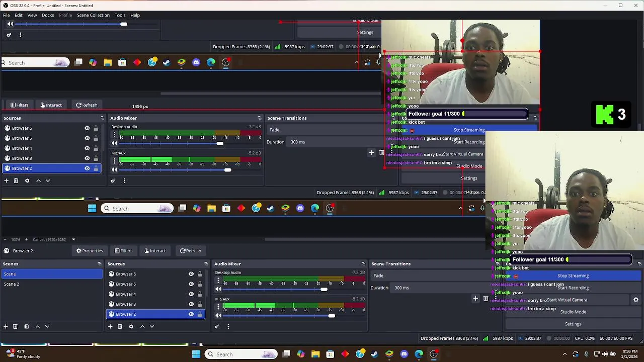The height and width of the screenshot is (362, 644).
Task: Open File Explorer from the real Windows taskbar
Action: point(315,354)
